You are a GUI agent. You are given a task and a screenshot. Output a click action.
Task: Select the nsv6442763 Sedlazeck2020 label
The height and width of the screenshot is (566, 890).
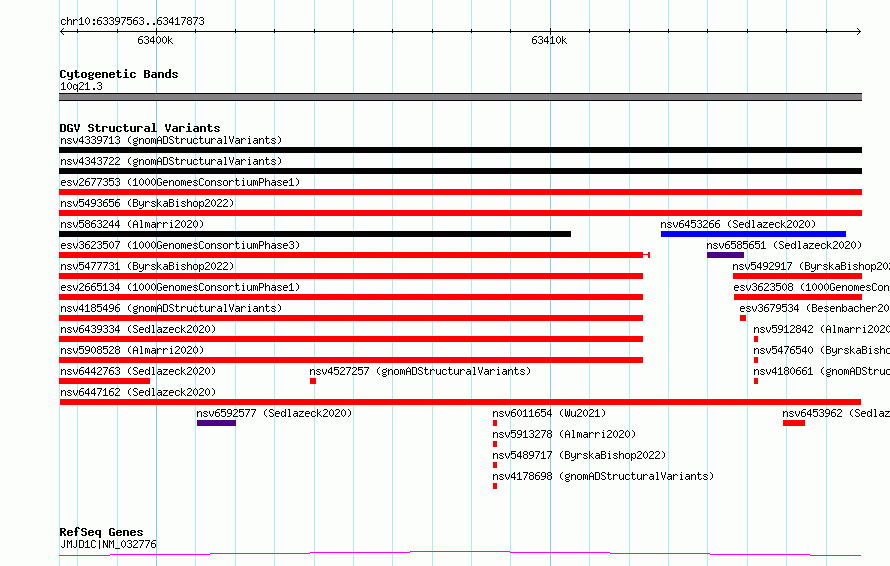click(138, 371)
